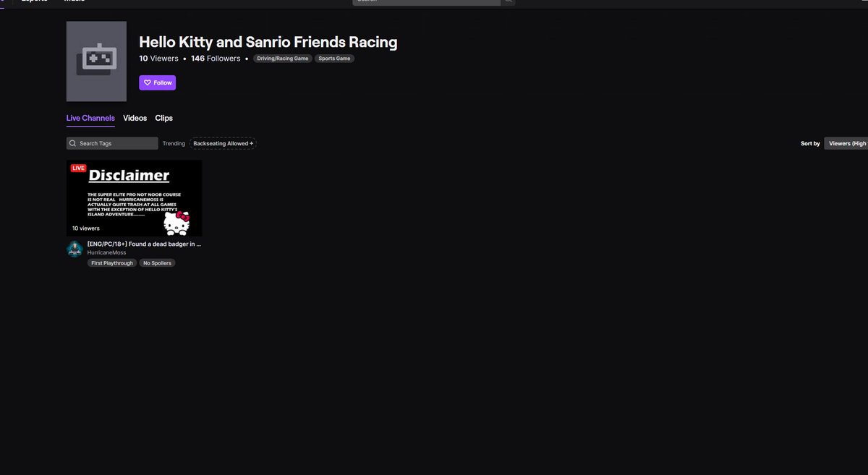
Task: Open the Driving/Racing Game tag
Action: (282, 59)
